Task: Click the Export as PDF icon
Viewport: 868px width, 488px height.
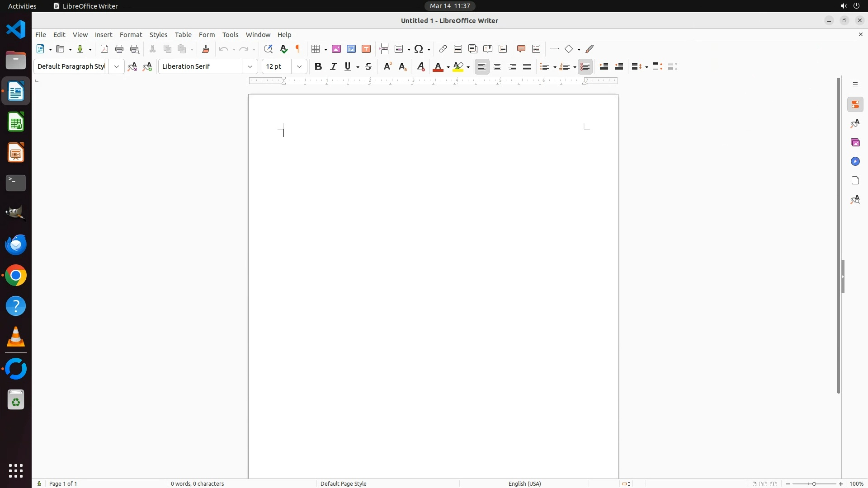Action: coord(104,49)
